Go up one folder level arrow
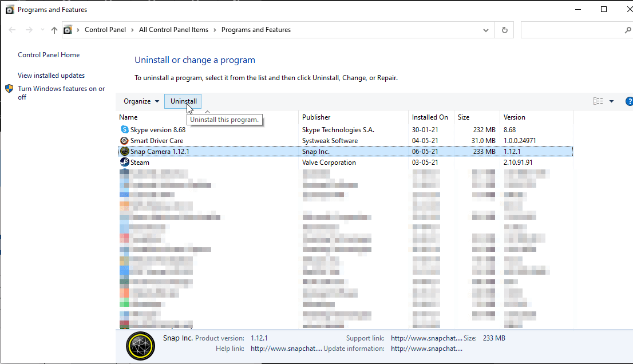Screen dimensions: 633x364 click(x=54, y=30)
